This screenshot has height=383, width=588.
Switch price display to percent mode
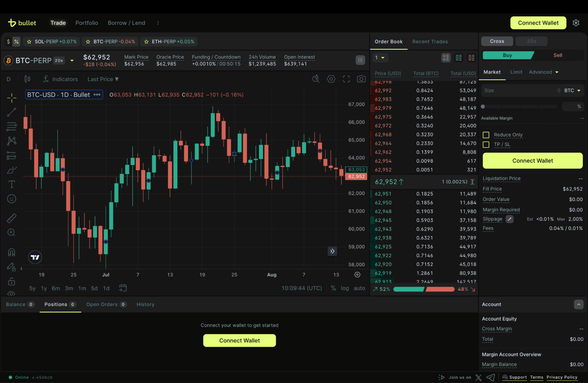16,42
